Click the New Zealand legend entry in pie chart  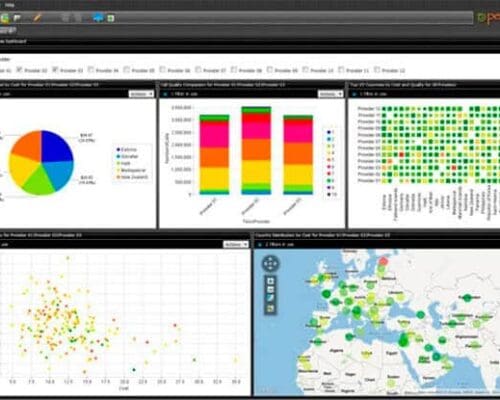pyautogui.click(x=132, y=177)
